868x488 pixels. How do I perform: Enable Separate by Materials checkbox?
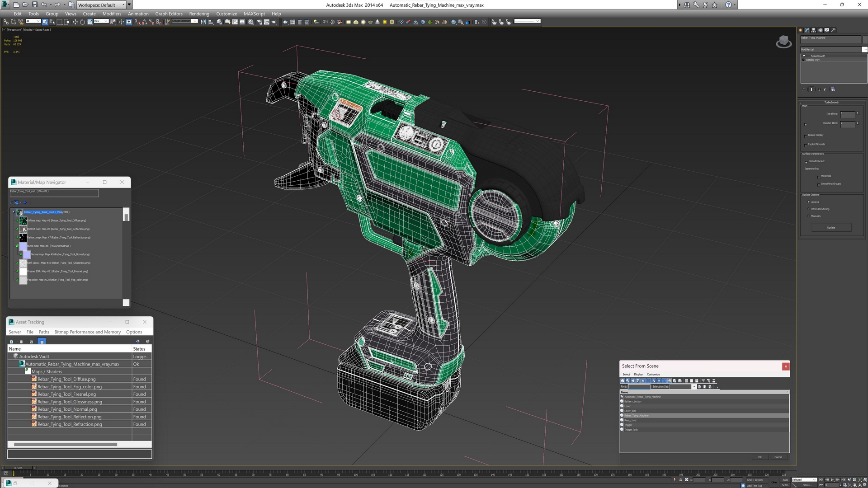pyautogui.click(x=819, y=177)
